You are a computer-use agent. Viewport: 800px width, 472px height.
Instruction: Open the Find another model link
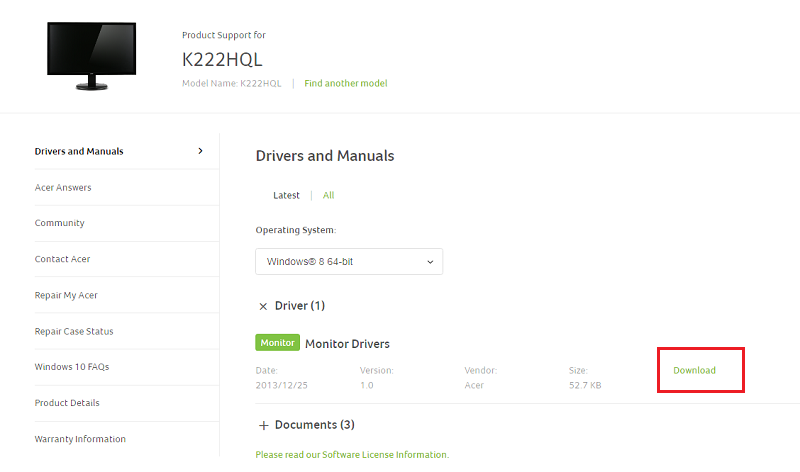click(x=345, y=83)
